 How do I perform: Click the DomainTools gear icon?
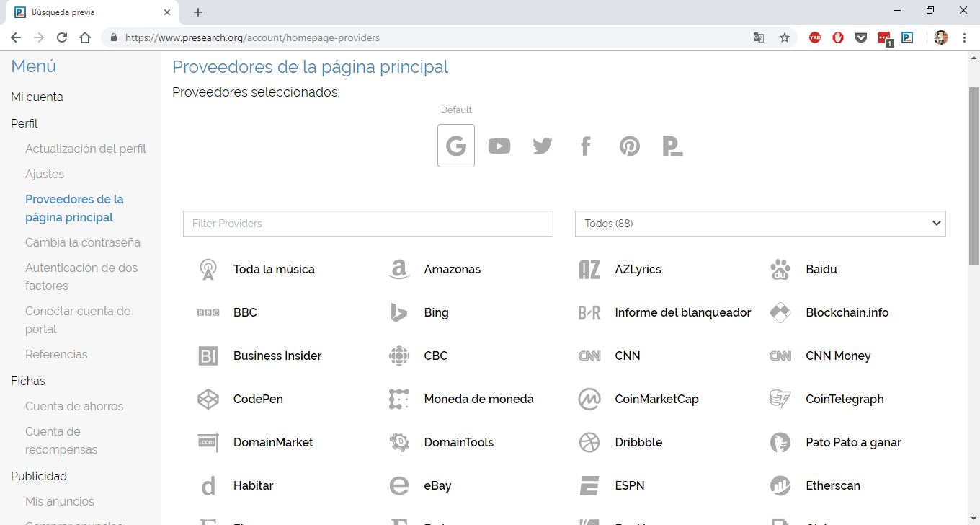coord(399,442)
